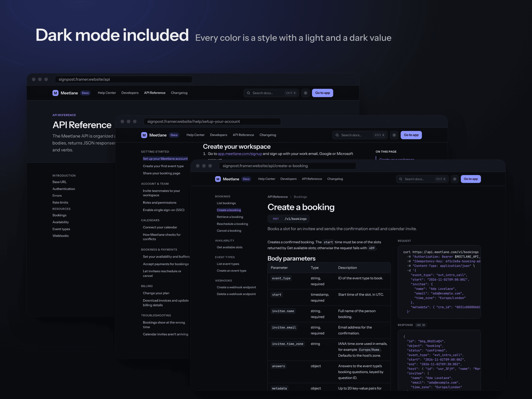532x399 pixels.
Task: Open Get available slots sidebar link
Action: point(229,247)
